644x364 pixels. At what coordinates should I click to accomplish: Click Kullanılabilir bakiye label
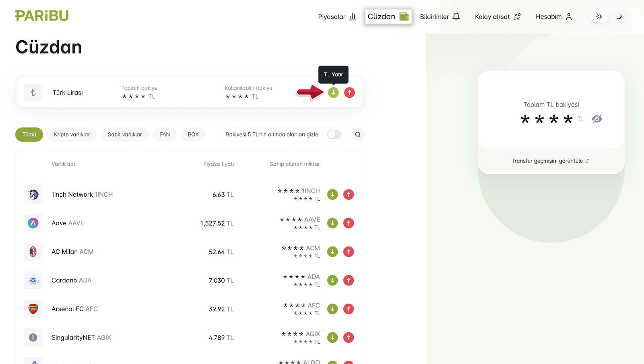248,88
